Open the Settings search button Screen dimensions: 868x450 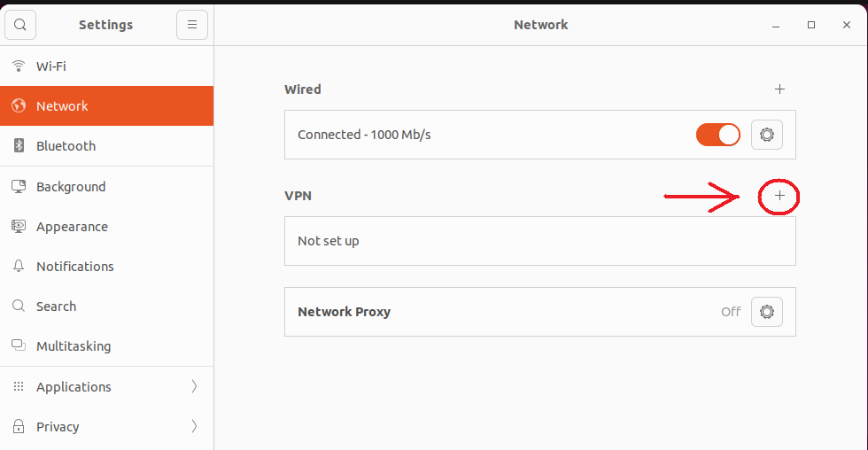coord(20,25)
